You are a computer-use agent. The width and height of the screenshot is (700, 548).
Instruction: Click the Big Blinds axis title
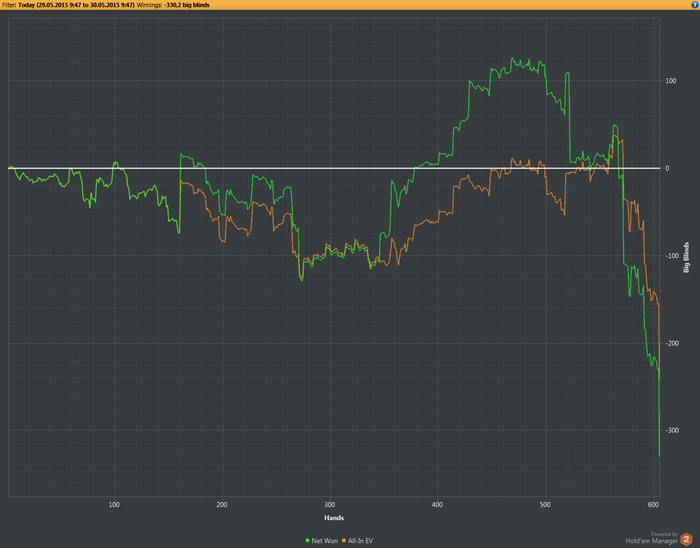point(687,257)
